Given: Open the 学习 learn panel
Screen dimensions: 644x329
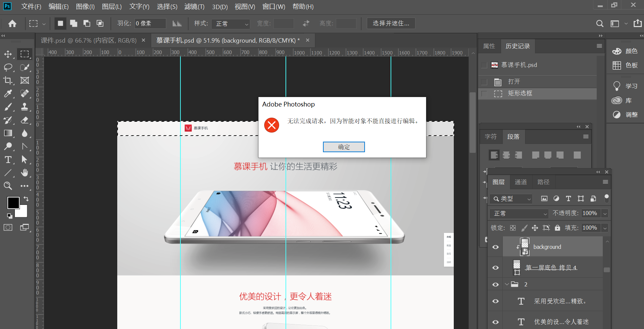Looking at the screenshot, I should coord(625,86).
